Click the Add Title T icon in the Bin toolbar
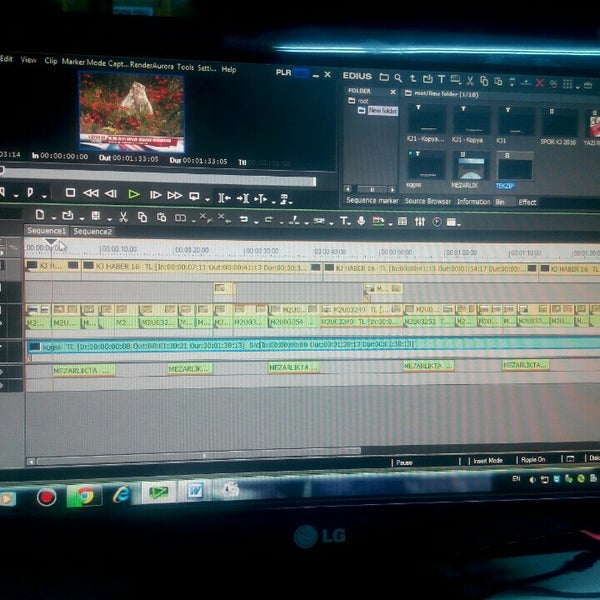The height and width of the screenshot is (600, 600). 442,79
